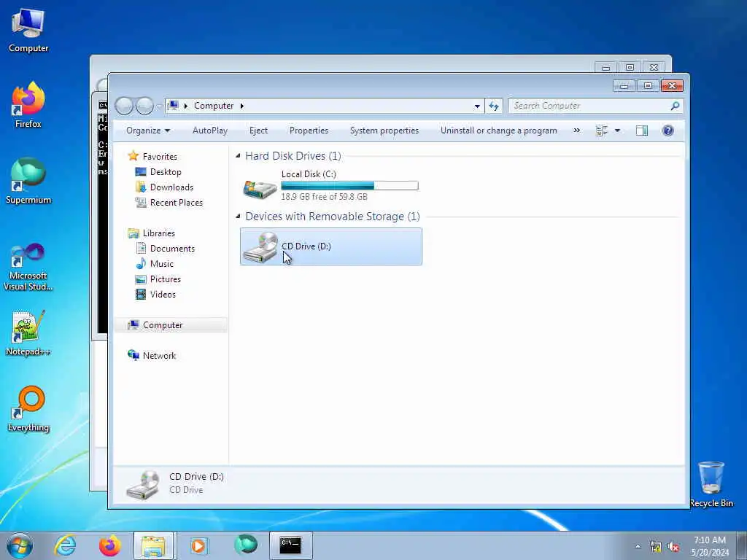Screen dimensions: 747x560
Task: Click Properties in the toolbar
Action: point(309,131)
